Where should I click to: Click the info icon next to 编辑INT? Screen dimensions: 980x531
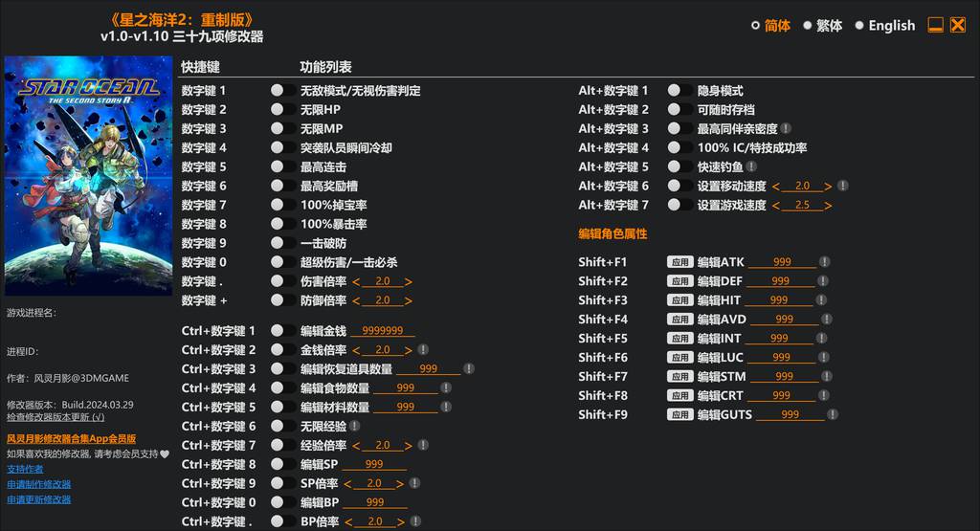[822, 339]
